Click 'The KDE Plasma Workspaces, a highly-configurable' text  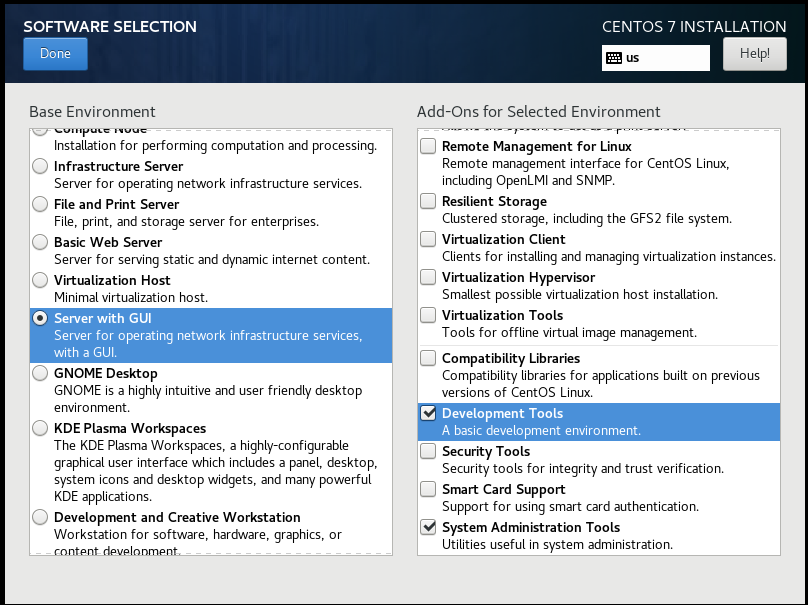(x=216, y=471)
